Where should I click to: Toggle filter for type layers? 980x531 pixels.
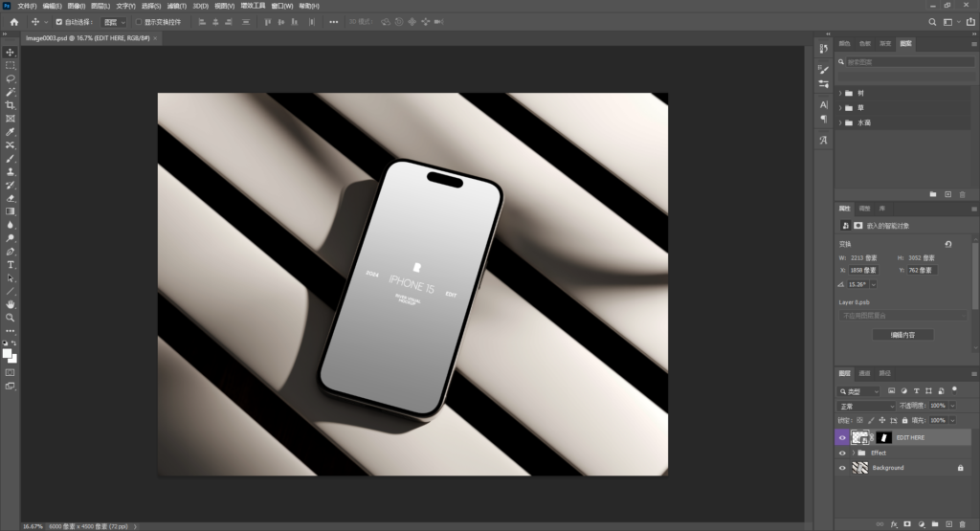tap(916, 391)
